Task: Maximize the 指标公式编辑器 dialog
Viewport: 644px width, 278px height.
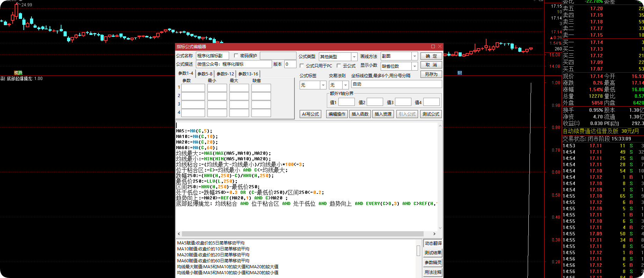Action: click(433, 46)
